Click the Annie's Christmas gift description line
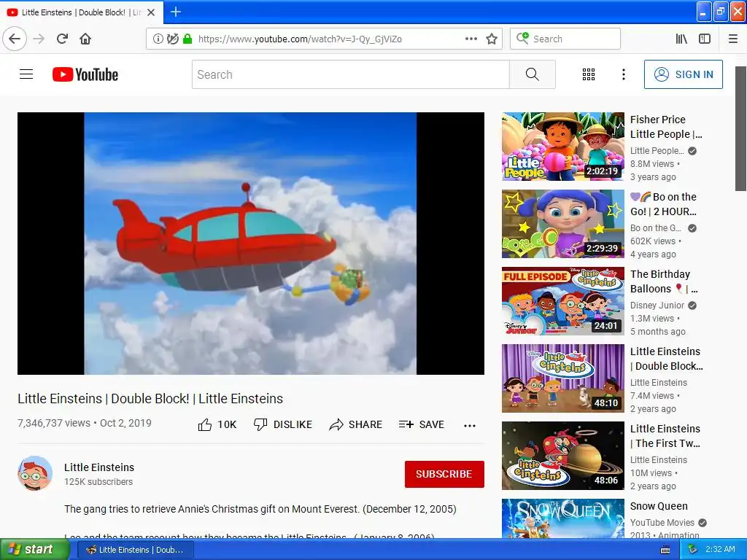Screen dimensions: 747x560 click(260, 509)
